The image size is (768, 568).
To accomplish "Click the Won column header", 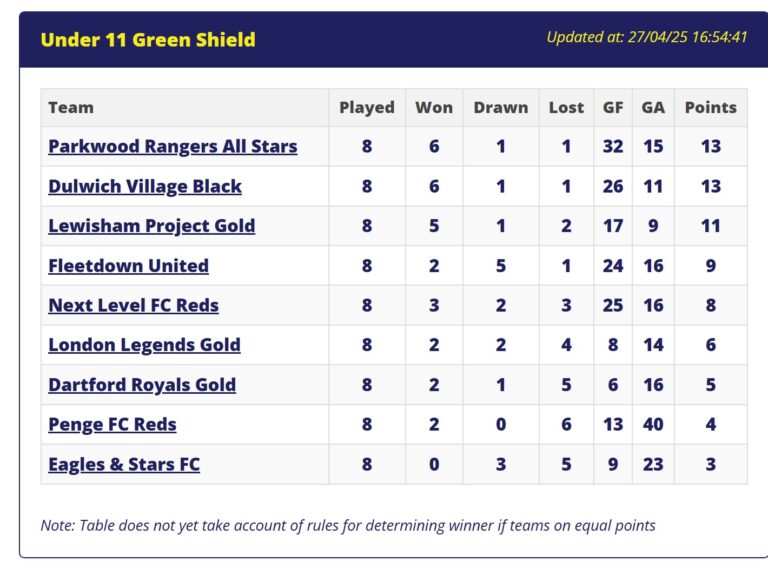I will pos(434,107).
